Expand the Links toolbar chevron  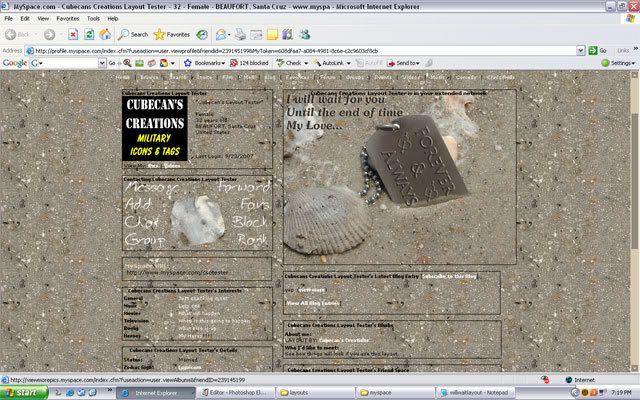[636, 49]
